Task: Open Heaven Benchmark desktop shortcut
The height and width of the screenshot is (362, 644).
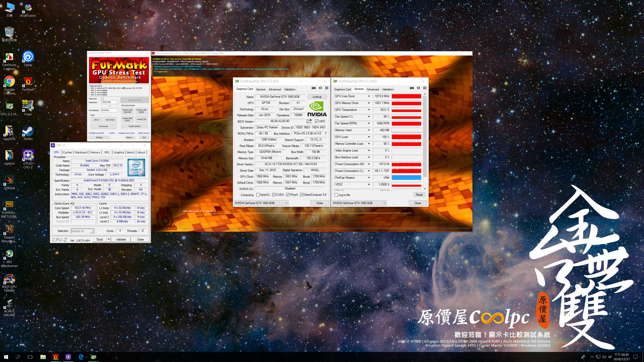Action: coord(9,233)
